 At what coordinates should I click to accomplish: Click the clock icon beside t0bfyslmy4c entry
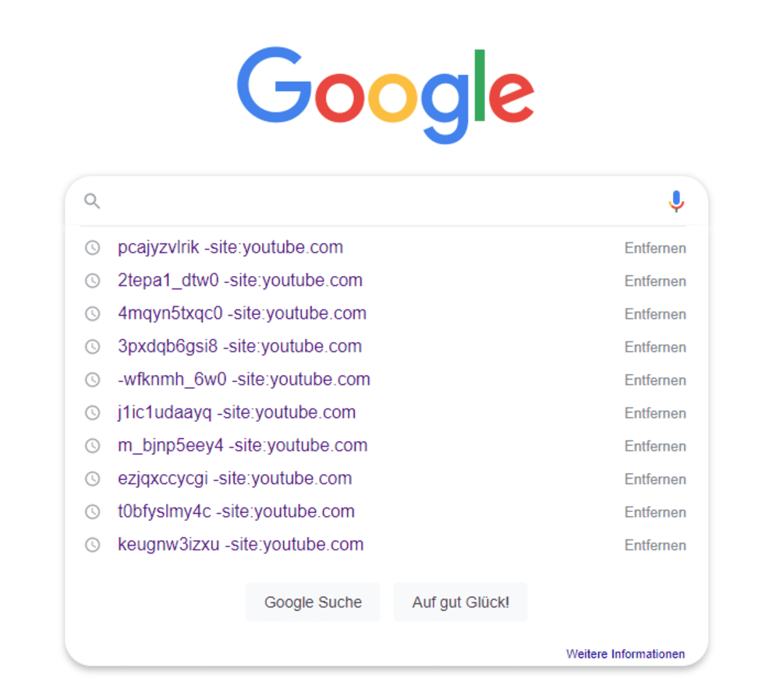click(x=93, y=512)
